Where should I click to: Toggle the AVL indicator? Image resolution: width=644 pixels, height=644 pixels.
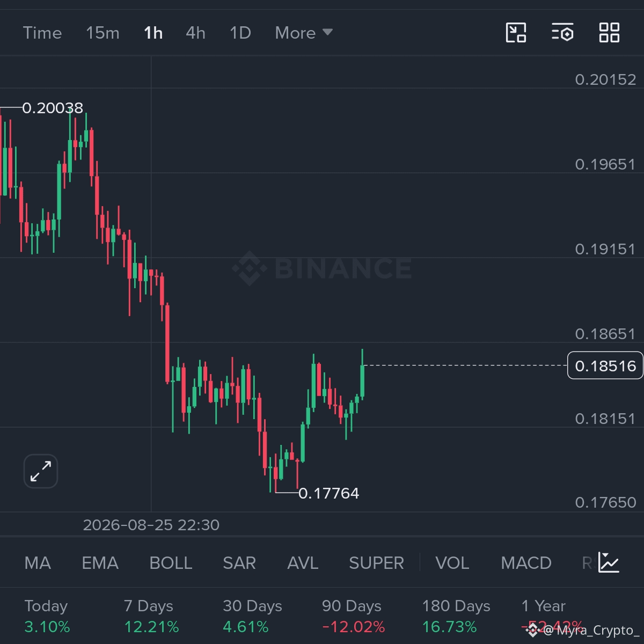click(303, 563)
